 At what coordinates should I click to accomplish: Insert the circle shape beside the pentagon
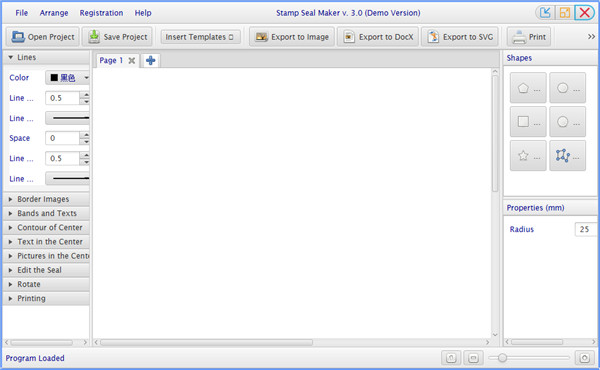click(x=567, y=88)
